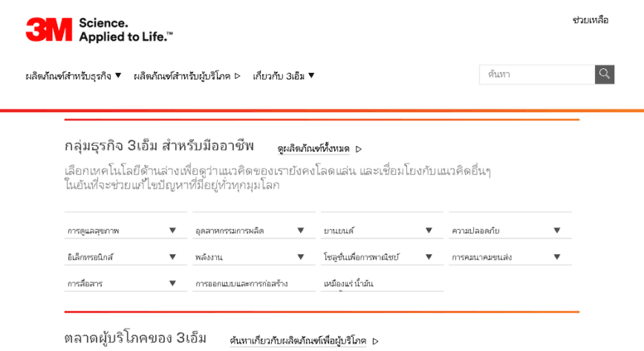The image size is (644, 351).
Task: Open เหมืองแร่ น้ำมัน link
Action: pyautogui.click(x=348, y=284)
